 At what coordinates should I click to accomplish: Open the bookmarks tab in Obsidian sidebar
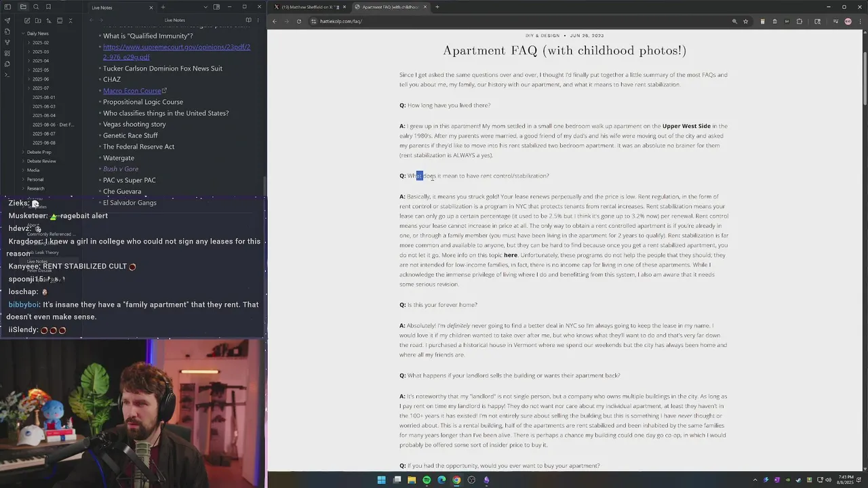[x=48, y=7]
